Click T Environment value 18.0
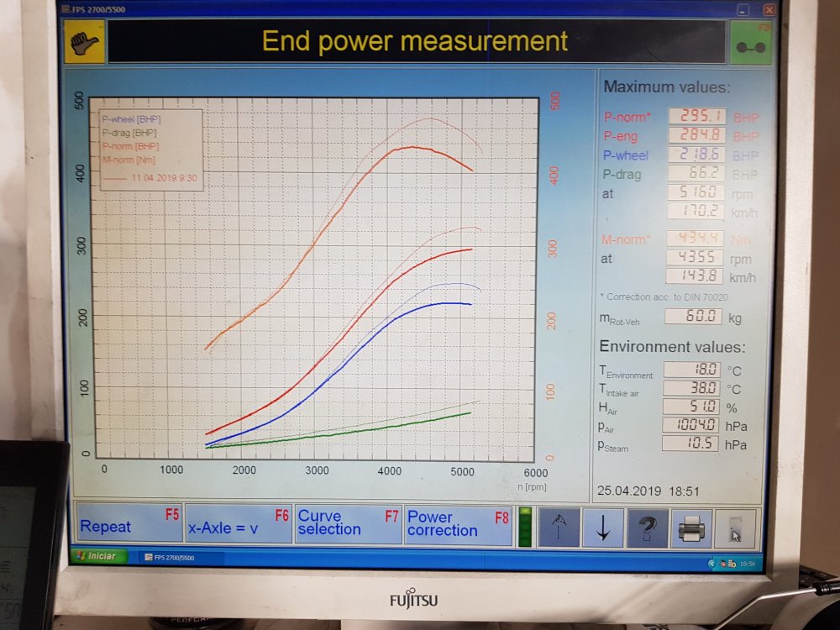 (691, 369)
